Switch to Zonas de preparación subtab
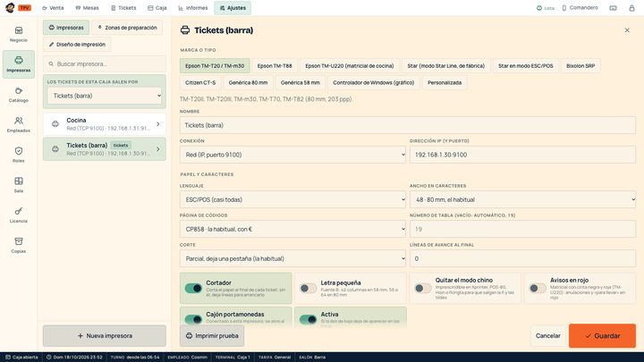 click(x=127, y=28)
